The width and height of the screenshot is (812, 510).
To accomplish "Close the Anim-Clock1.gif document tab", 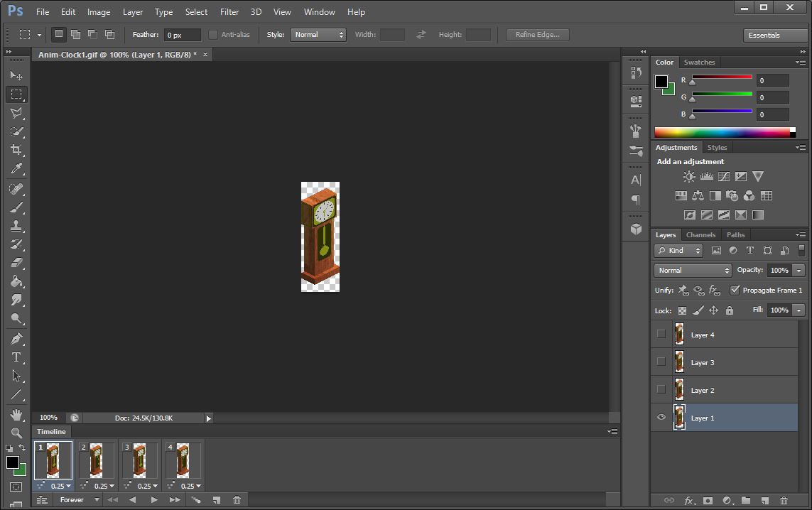I will click(205, 55).
